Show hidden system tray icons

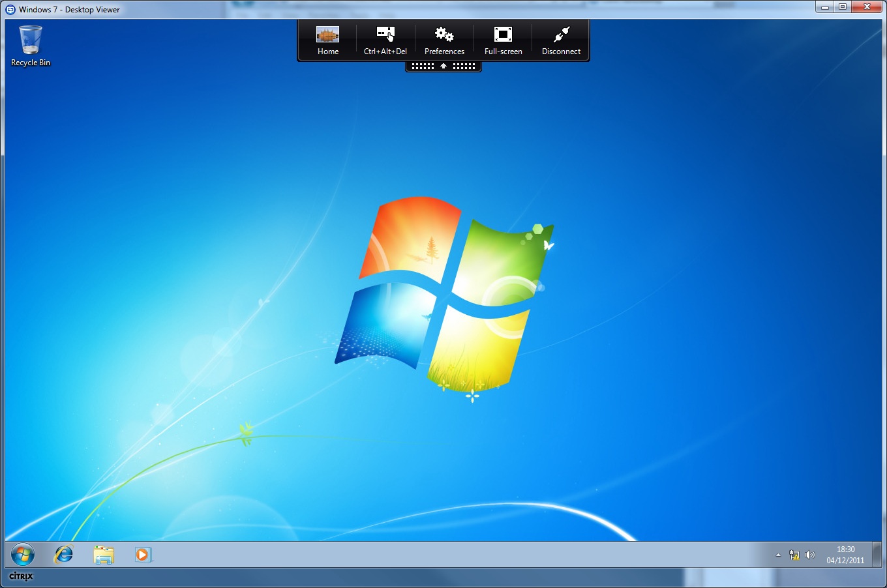click(x=778, y=555)
